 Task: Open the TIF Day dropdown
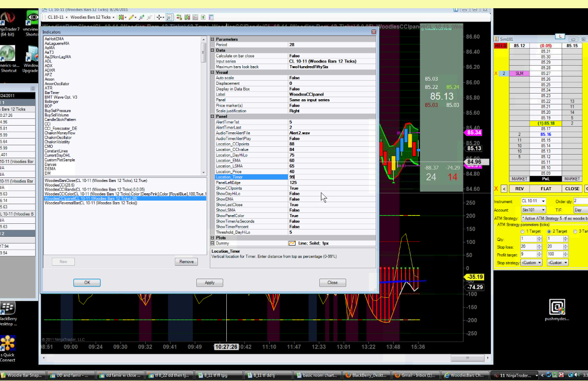click(x=580, y=210)
